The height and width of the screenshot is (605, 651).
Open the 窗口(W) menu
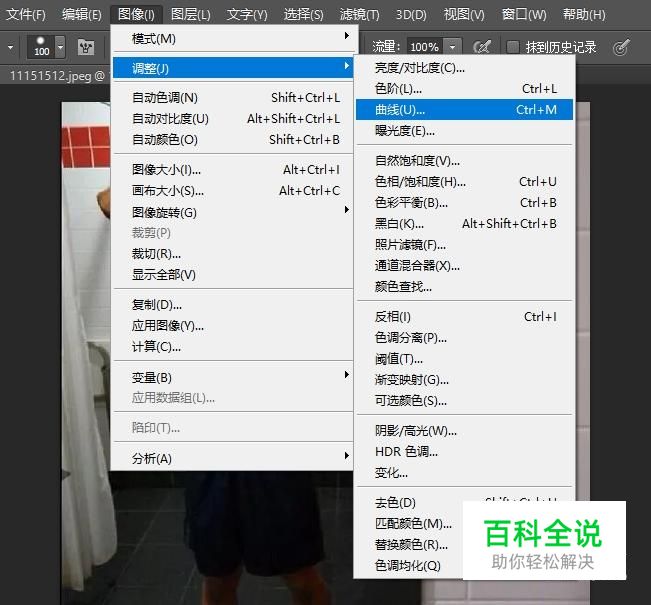pyautogui.click(x=524, y=15)
